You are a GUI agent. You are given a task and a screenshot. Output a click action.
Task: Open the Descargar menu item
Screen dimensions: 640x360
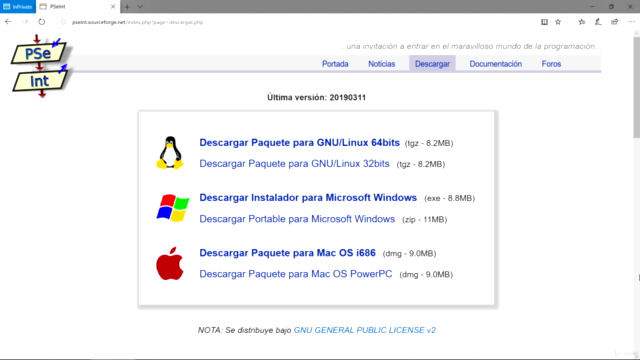click(432, 64)
